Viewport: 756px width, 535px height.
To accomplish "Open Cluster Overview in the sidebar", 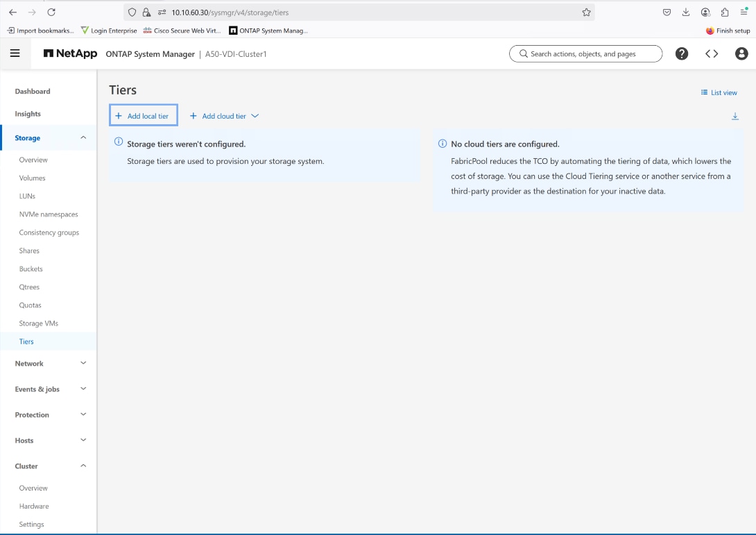I will 33,489.
